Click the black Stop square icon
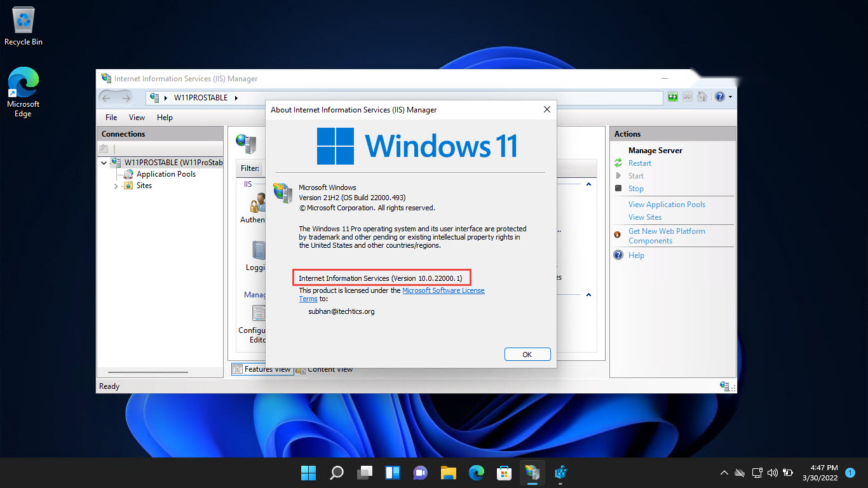 point(618,188)
